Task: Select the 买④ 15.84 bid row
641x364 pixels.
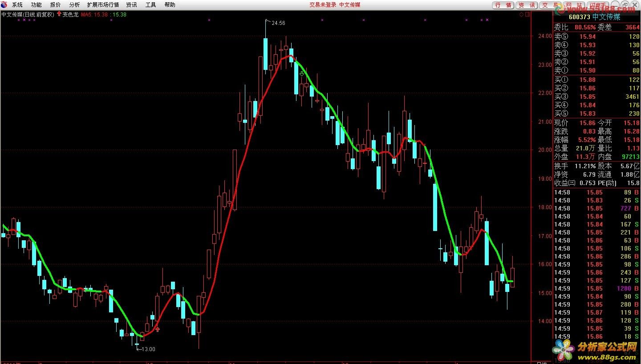Action: click(x=596, y=105)
